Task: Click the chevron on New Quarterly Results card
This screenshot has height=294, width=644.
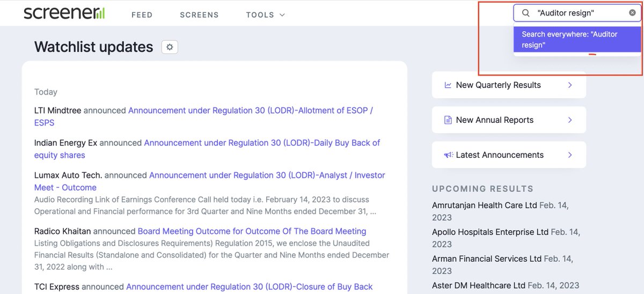Action: point(570,85)
